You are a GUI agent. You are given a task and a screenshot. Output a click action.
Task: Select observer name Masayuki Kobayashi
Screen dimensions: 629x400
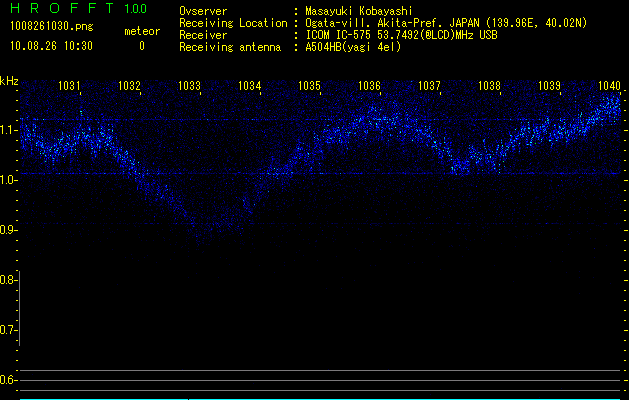click(359, 11)
